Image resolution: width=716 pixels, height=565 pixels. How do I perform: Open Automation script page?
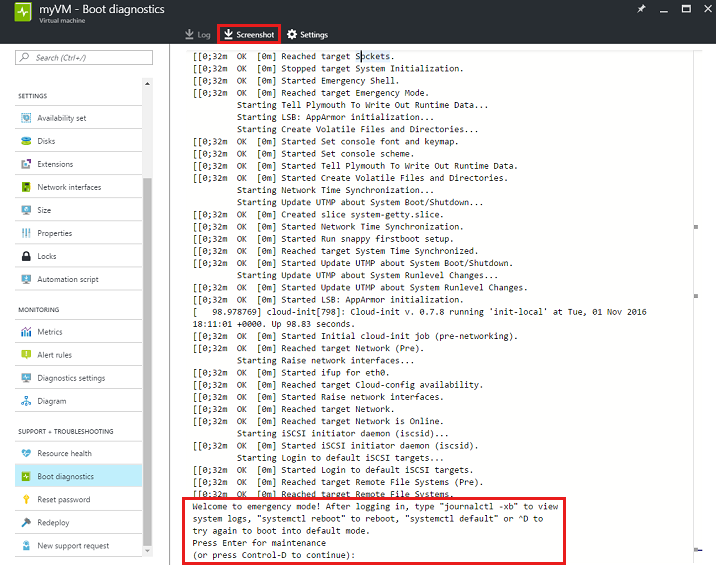click(x=68, y=279)
